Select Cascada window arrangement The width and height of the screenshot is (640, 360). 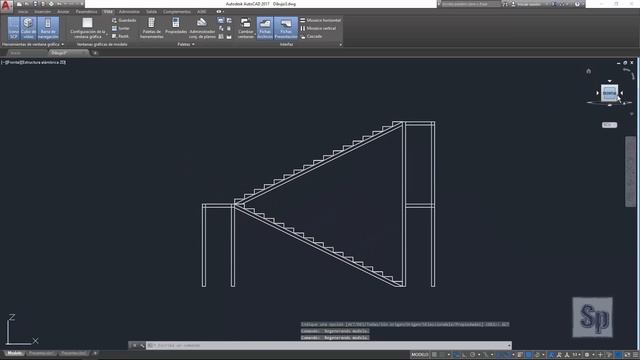coord(311,36)
